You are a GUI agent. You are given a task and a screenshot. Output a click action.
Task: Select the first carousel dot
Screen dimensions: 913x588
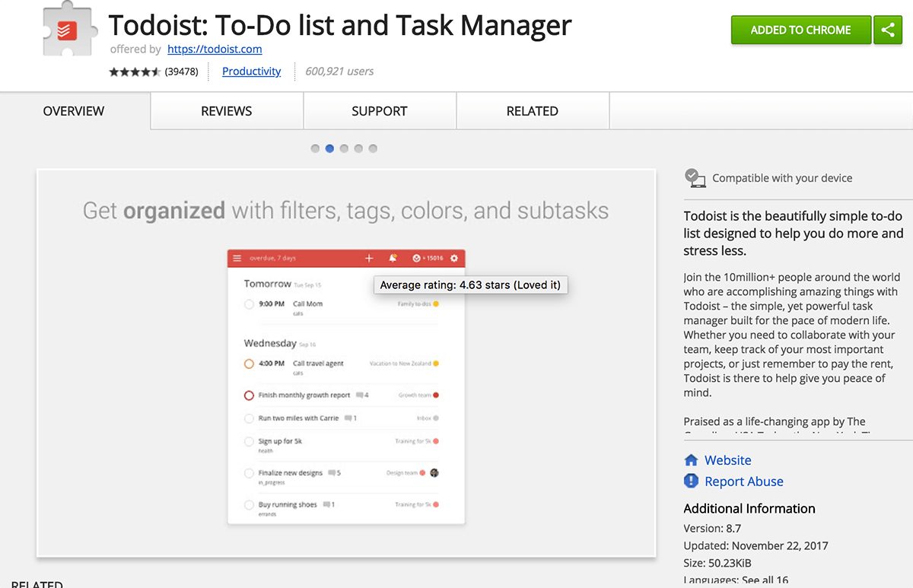(315, 149)
